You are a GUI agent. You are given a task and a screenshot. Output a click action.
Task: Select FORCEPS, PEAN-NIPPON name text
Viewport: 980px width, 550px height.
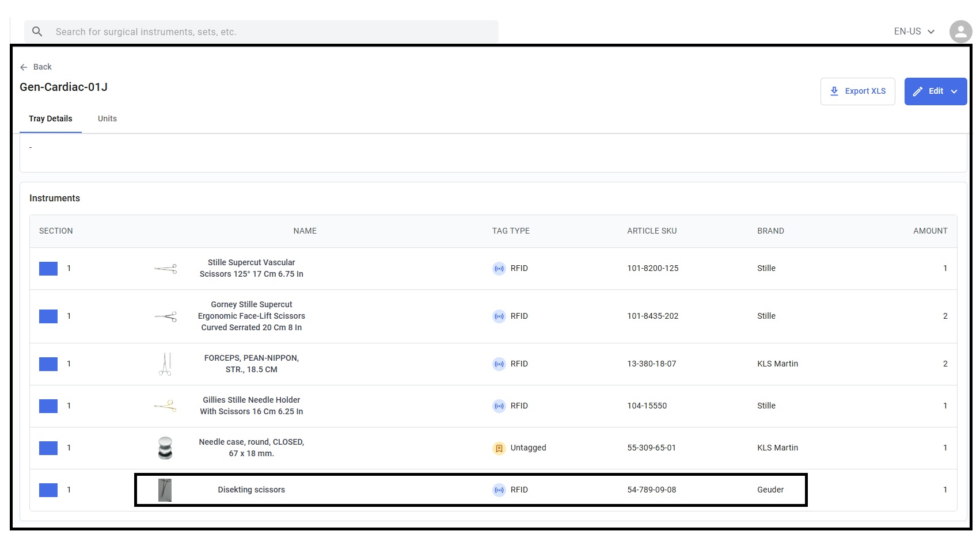click(252, 364)
